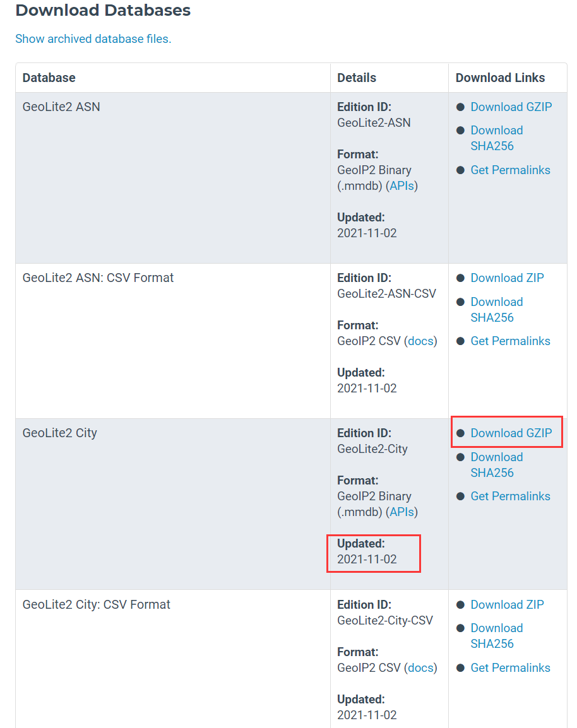This screenshot has height=728, width=577.
Task: Download GZIP for GeoLite2 City
Action: (x=511, y=433)
